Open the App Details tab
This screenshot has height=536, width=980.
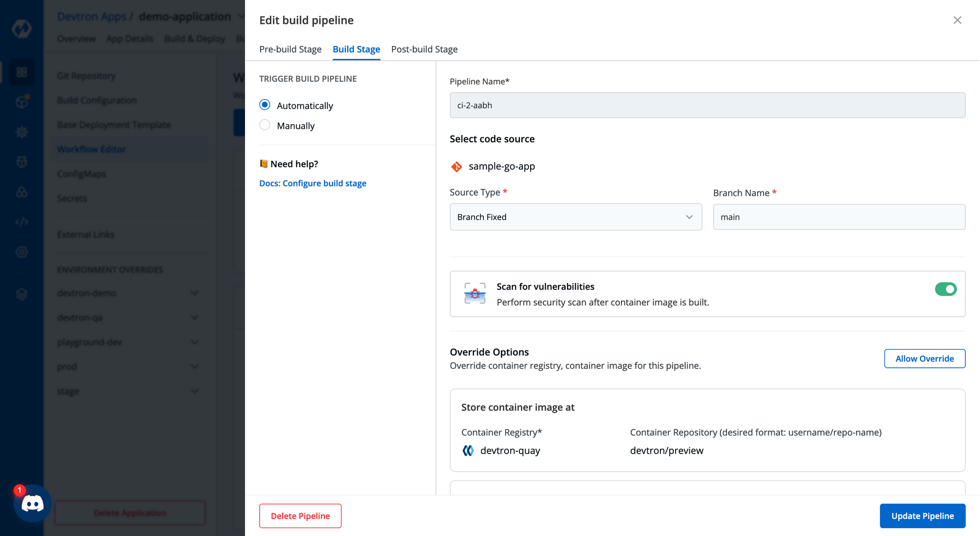coord(130,39)
